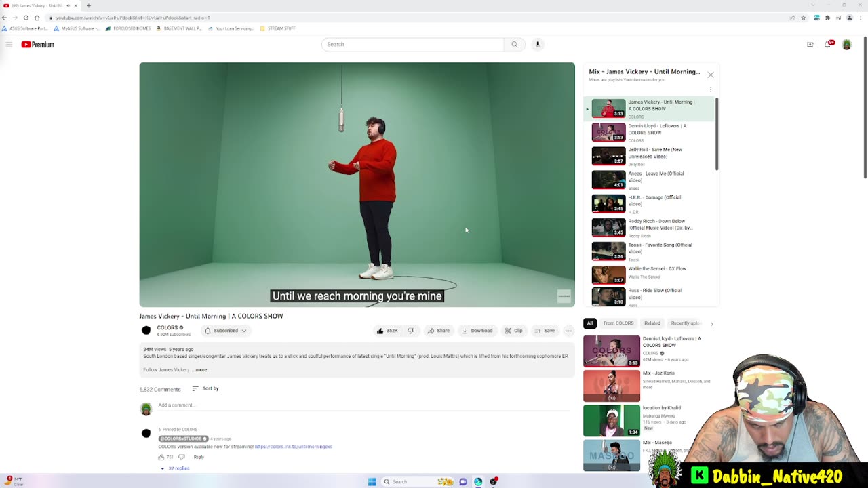Open Chrome media controls icon
This screenshot has height=488, width=868.
(x=839, y=18)
